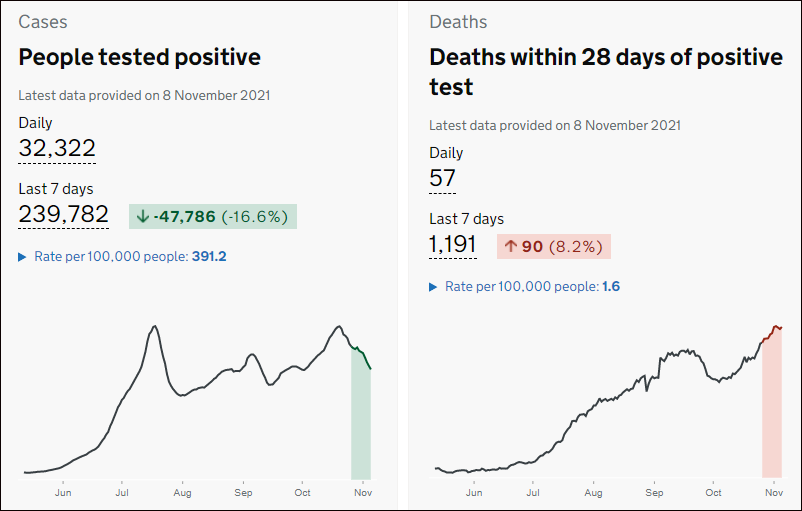Click the red shaded area in deaths chart
The height and width of the screenshot is (511, 802).
coord(771,420)
